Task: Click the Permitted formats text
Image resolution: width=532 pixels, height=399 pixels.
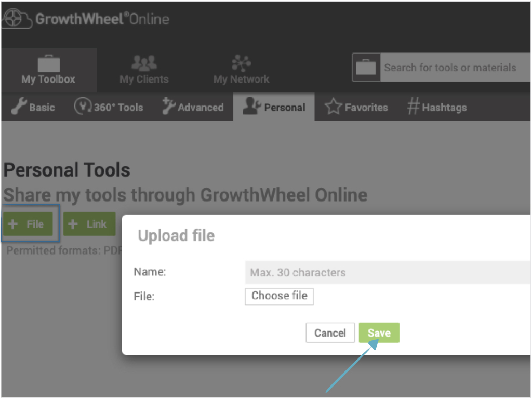Action: [x=64, y=250]
